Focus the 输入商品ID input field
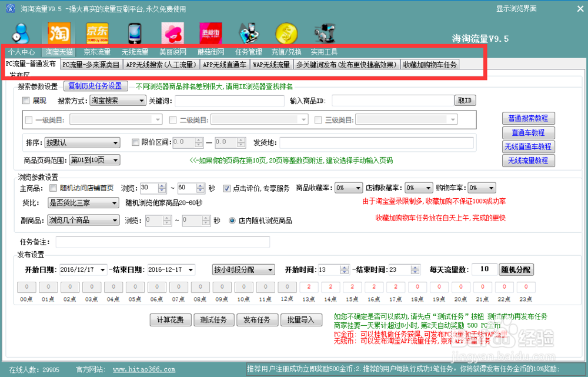The width and height of the screenshot is (588, 377). 393,101
